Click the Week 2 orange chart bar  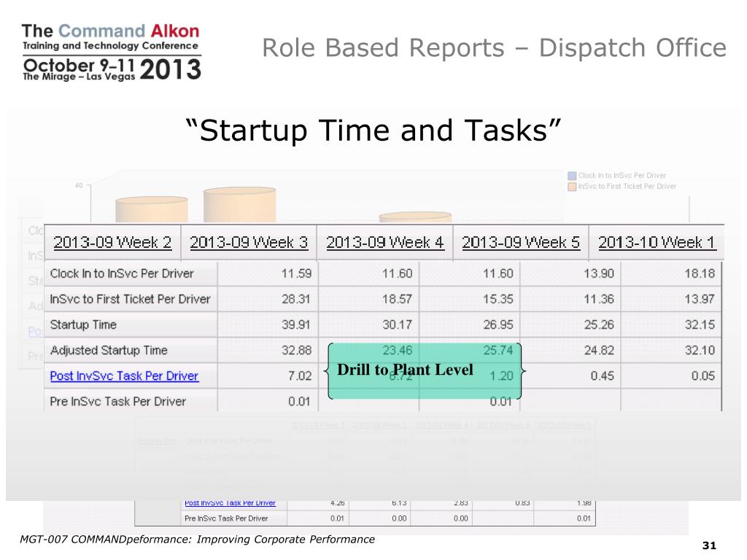coord(152,209)
